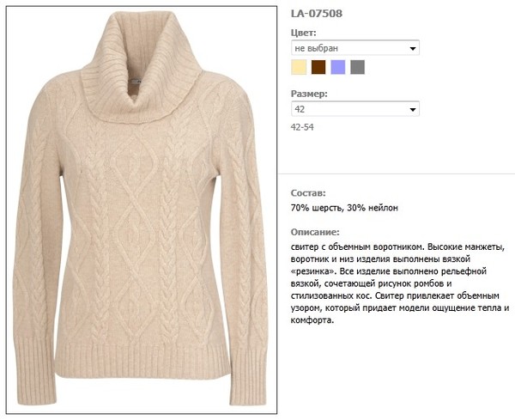Click the ribbed hem of the sweater

(x=142, y=362)
